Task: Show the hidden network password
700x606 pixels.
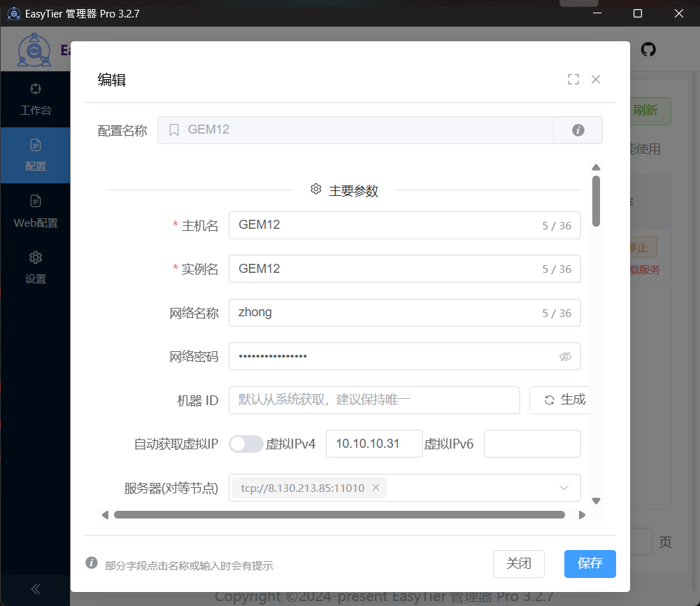Action: (x=565, y=356)
